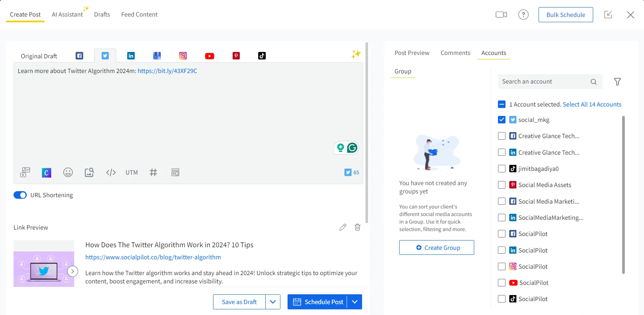Image resolution: width=644 pixels, height=315 pixels.
Task: Open the help question mark icon
Action: pos(524,15)
